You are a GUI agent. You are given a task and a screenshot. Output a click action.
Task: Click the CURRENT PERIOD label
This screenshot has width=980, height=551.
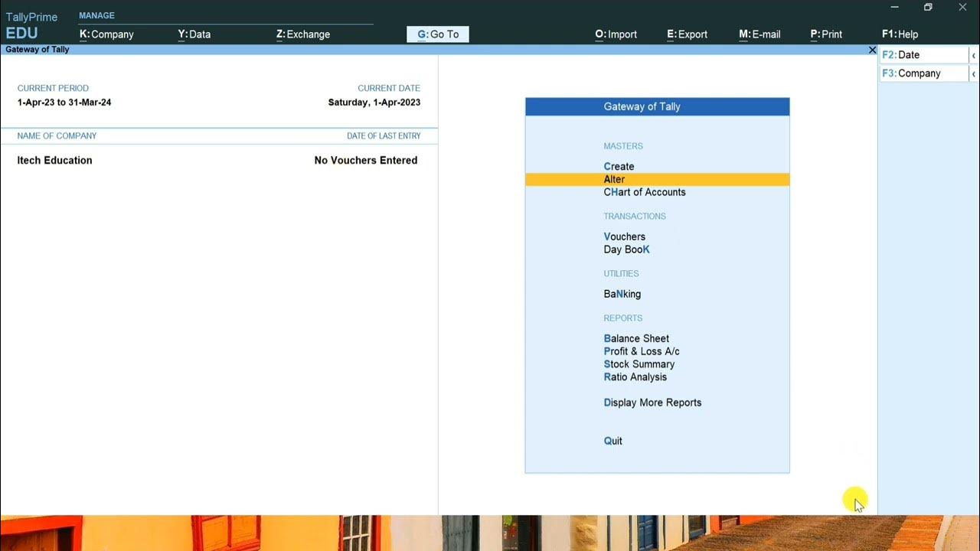coord(53,88)
